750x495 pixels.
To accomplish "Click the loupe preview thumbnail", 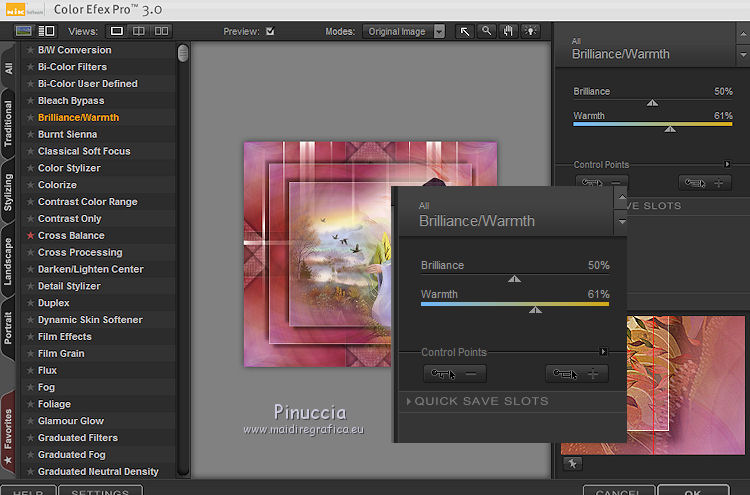I will [x=686, y=385].
